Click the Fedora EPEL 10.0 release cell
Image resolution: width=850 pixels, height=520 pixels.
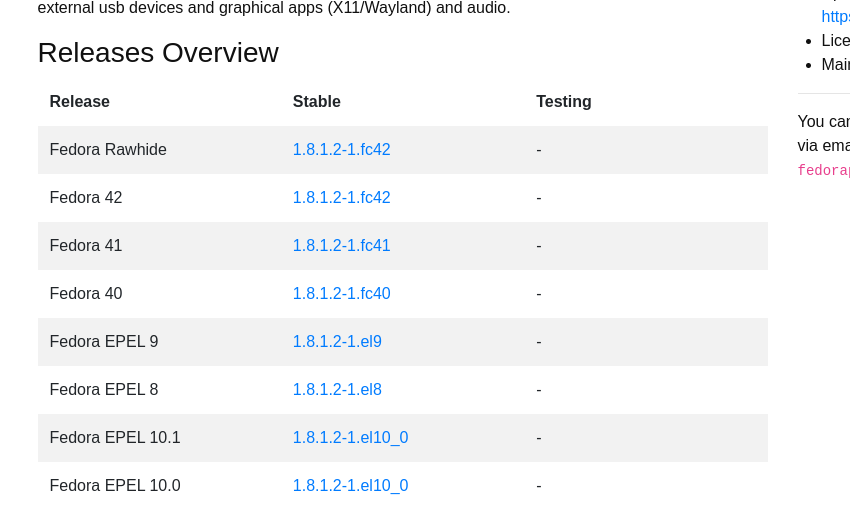click(x=115, y=486)
